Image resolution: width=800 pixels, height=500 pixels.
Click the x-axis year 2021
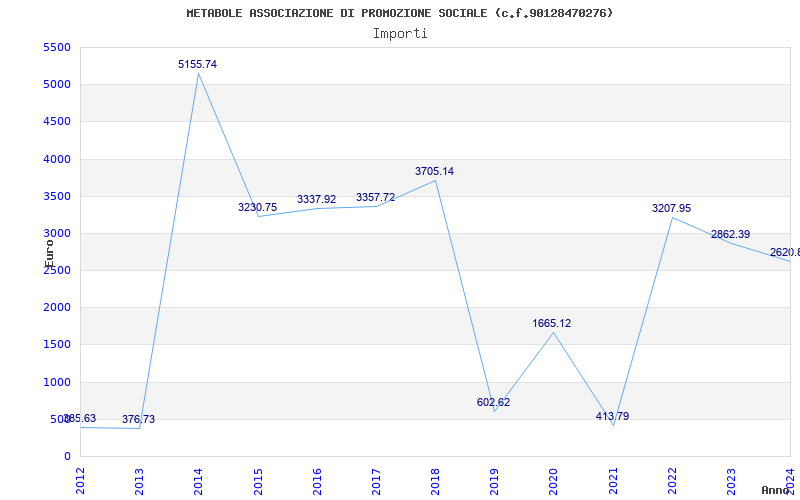(x=613, y=481)
